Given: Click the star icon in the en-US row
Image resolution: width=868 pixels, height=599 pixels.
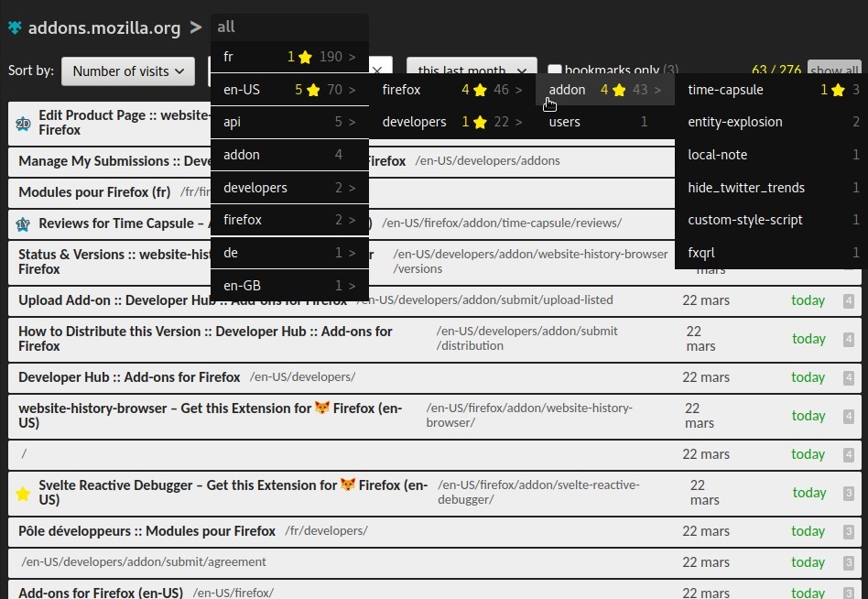Looking at the screenshot, I should (313, 90).
